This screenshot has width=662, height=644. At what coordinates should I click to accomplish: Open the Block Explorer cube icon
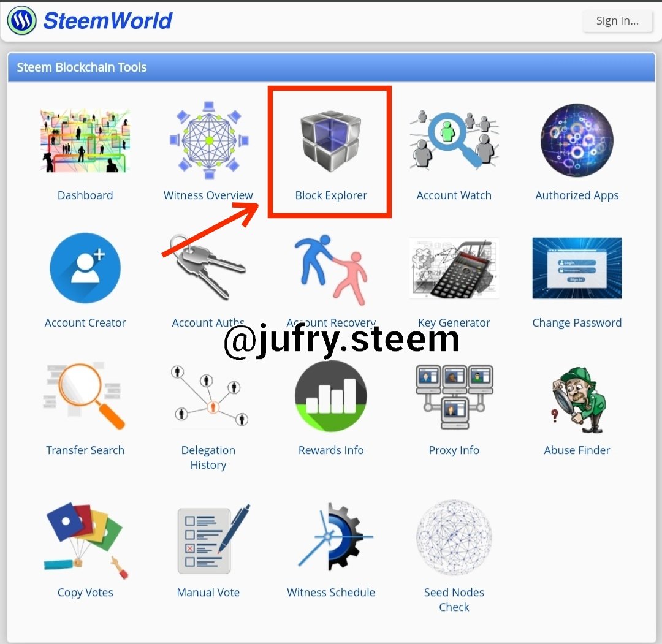331,141
